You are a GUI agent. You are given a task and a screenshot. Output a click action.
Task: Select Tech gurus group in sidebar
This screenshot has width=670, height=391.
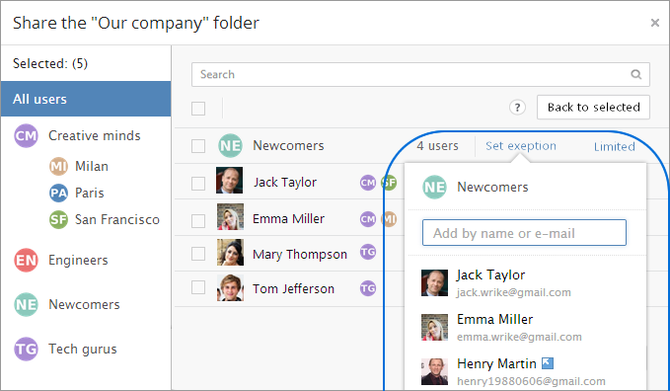pos(82,349)
